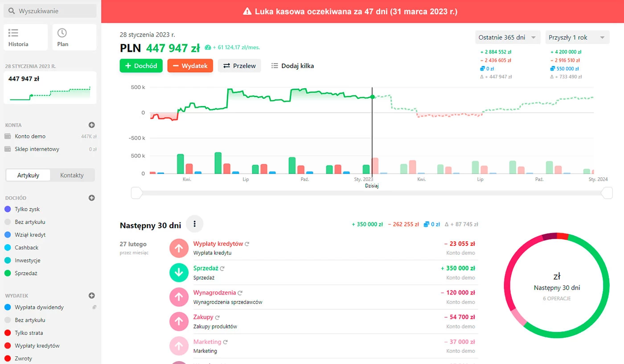Image resolution: width=624 pixels, height=364 pixels.
Task: Switch to the Artykuły tab
Action: tap(28, 175)
